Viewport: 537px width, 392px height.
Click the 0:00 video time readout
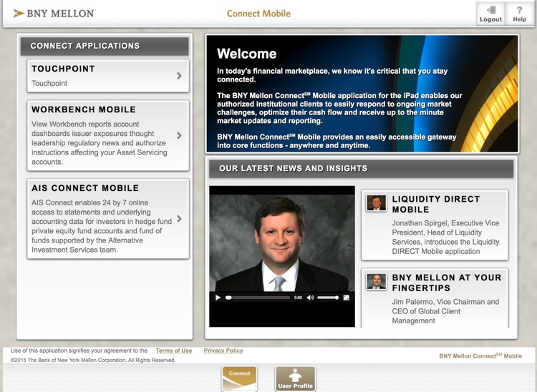(298, 298)
